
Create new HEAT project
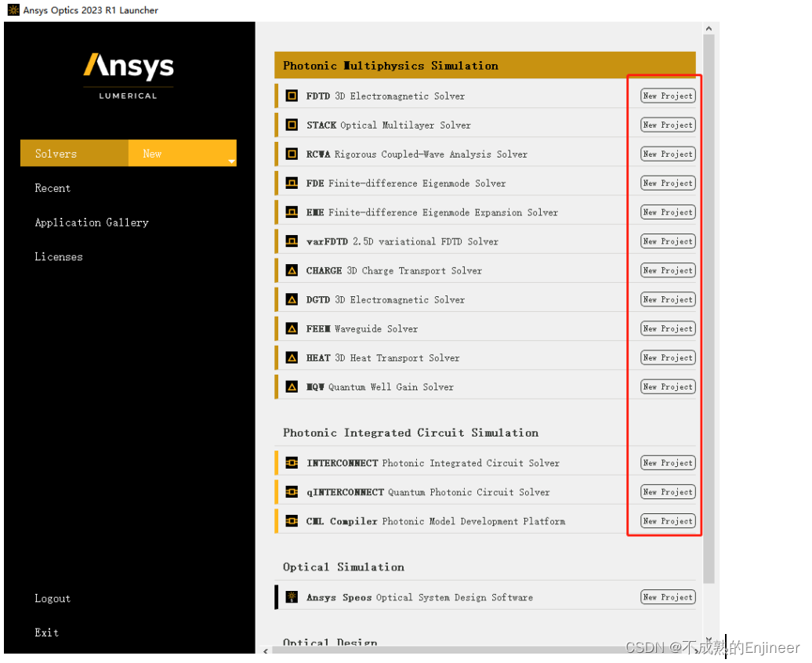point(668,357)
